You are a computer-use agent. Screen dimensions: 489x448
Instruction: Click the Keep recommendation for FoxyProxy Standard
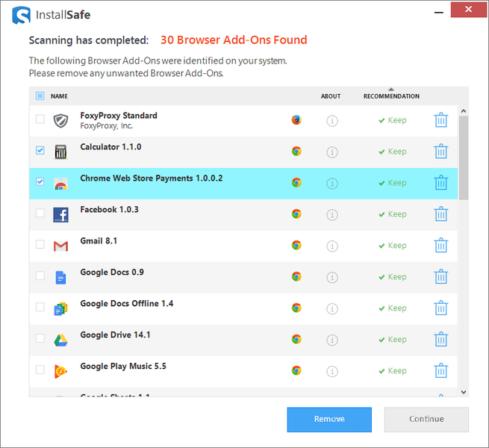393,120
